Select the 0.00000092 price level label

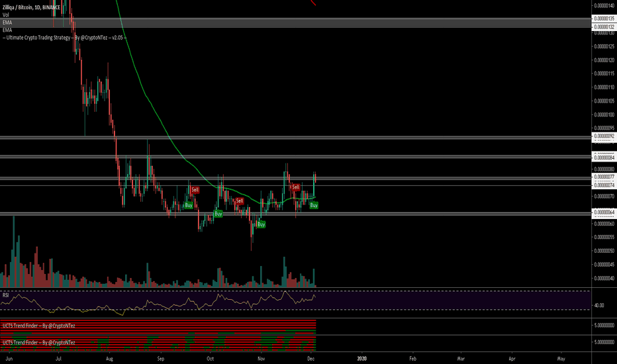click(604, 136)
